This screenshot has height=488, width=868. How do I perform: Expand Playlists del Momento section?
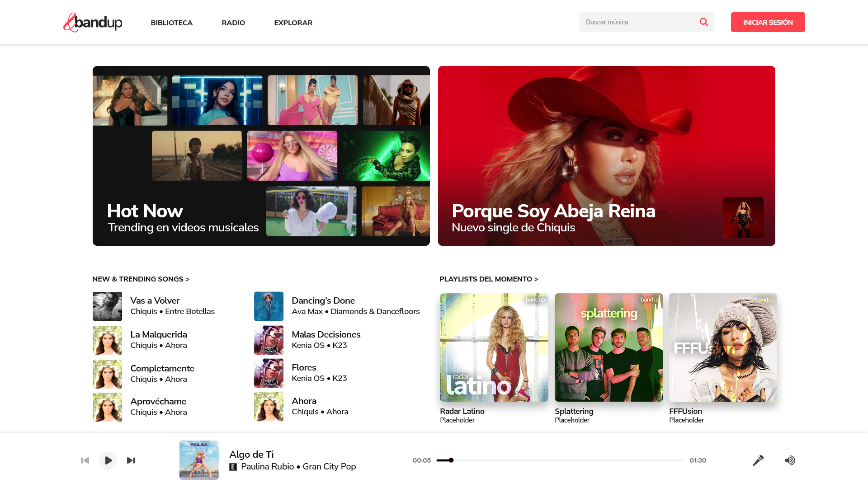pyautogui.click(x=489, y=279)
